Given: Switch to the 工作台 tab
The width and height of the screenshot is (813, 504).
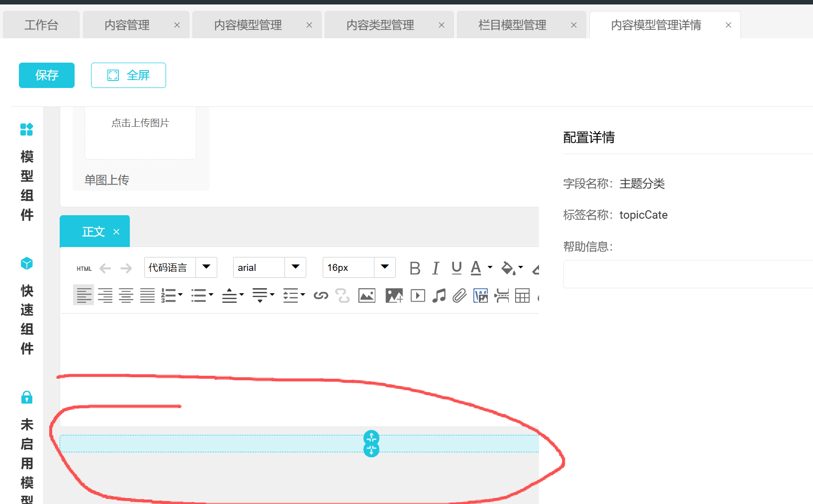Looking at the screenshot, I should pyautogui.click(x=41, y=25).
